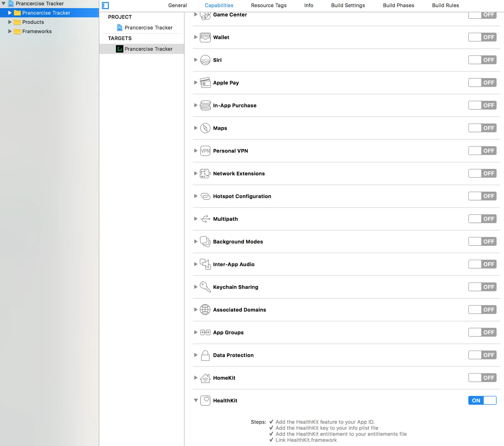This screenshot has width=504, height=446.
Task: Expand the Maps section triangle
Action: pyautogui.click(x=196, y=128)
